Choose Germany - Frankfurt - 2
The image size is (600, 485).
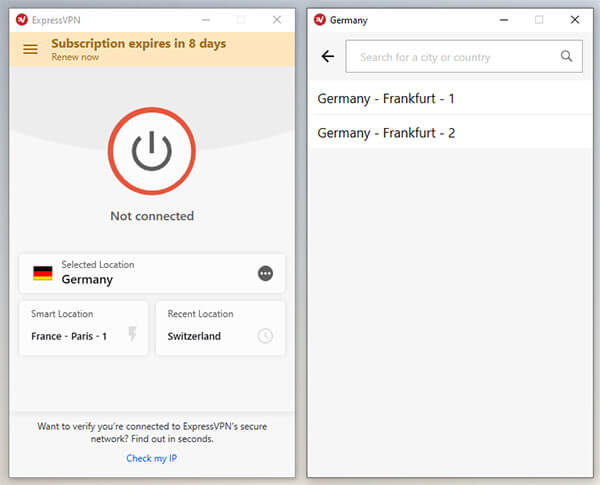[x=450, y=133]
